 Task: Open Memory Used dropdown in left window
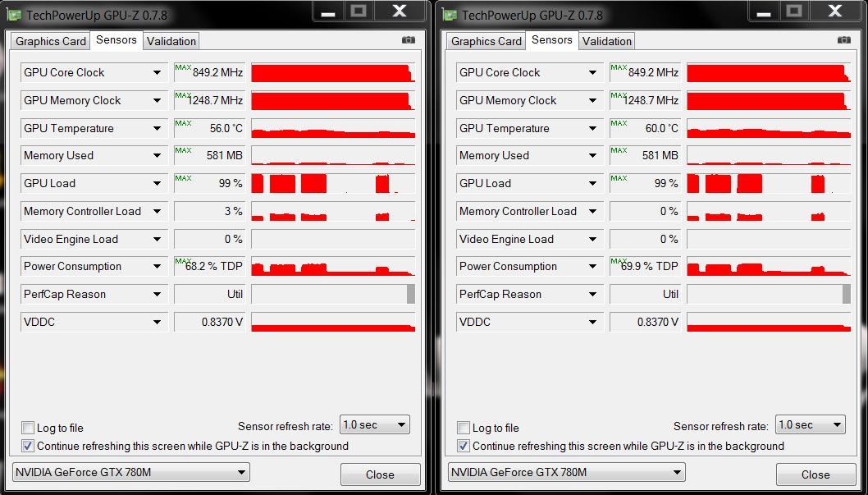click(158, 156)
